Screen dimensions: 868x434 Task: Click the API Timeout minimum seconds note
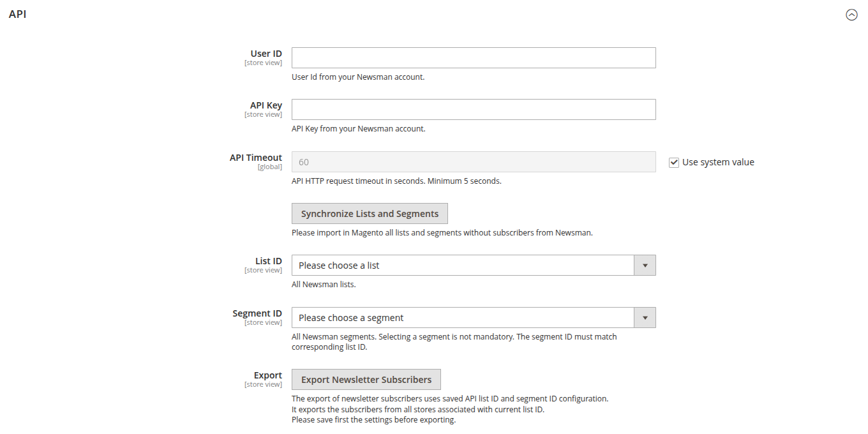(396, 181)
